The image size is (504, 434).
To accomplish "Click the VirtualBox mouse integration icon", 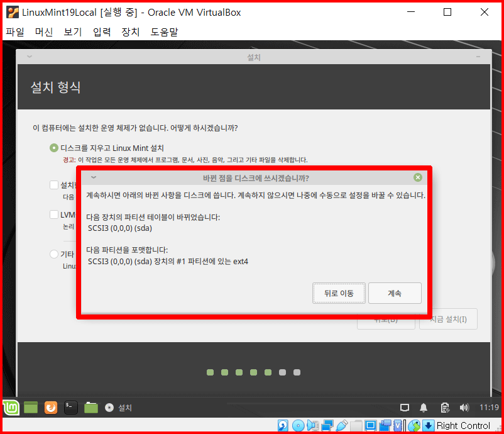I will 414,426.
